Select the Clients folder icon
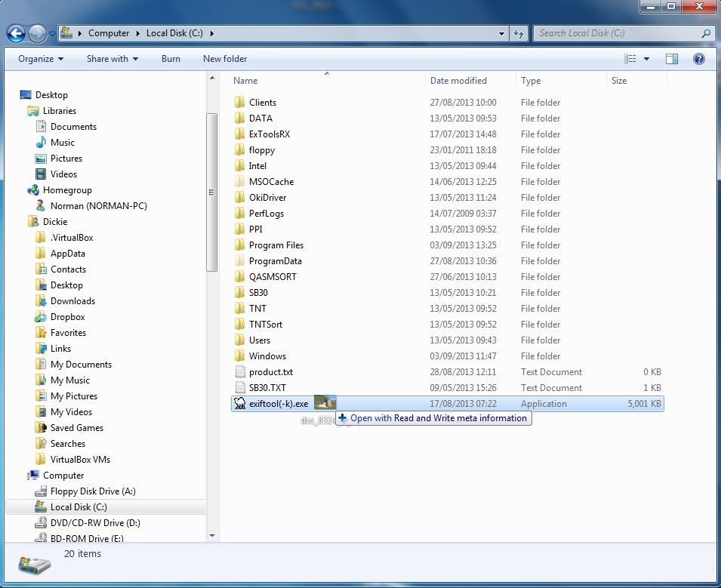Viewport: 721px width, 588px height. click(x=239, y=102)
